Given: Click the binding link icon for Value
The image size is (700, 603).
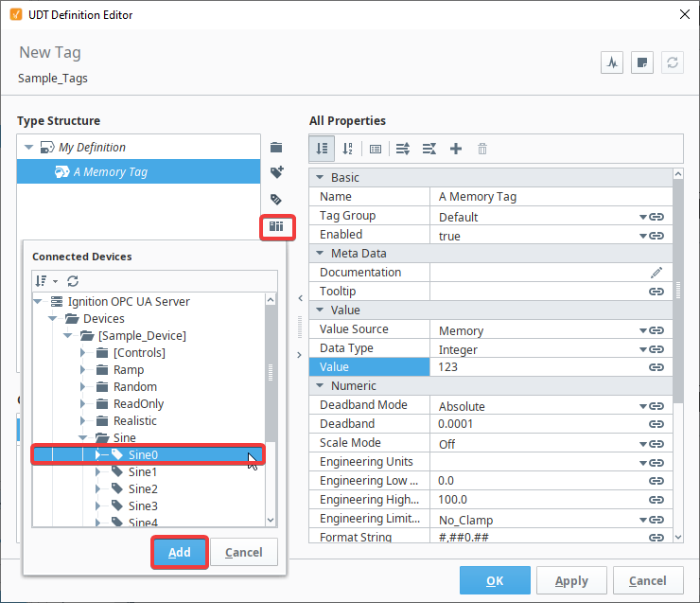Looking at the screenshot, I should click(x=656, y=367).
